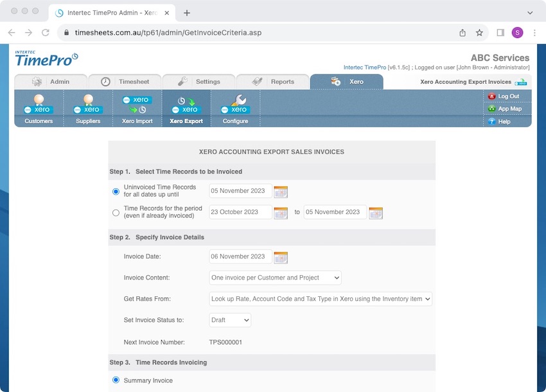The height and width of the screenshot is (392, 546).
Task: Click the TimePro logo
Action: tap(46, 58)
